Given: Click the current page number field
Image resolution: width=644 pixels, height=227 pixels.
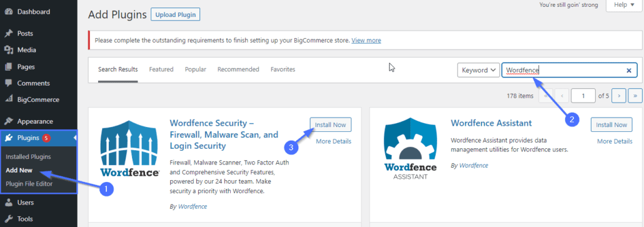Looking at the screenshot, I should pos(583,96).
